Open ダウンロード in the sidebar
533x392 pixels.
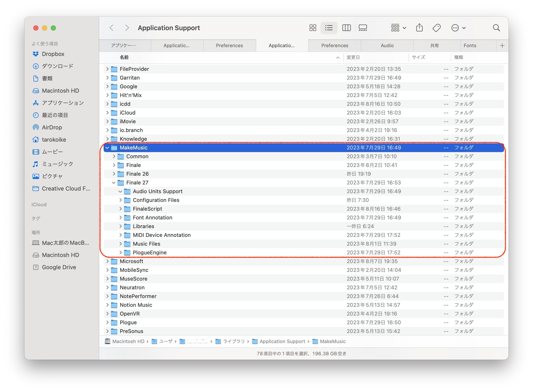pyautogui.click(x=57, y=66)
